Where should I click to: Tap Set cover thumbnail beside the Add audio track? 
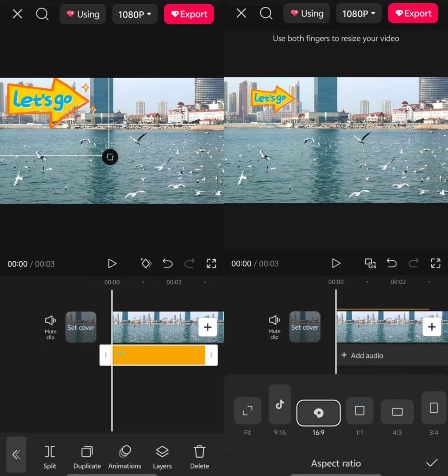click(x=305, y=327)
